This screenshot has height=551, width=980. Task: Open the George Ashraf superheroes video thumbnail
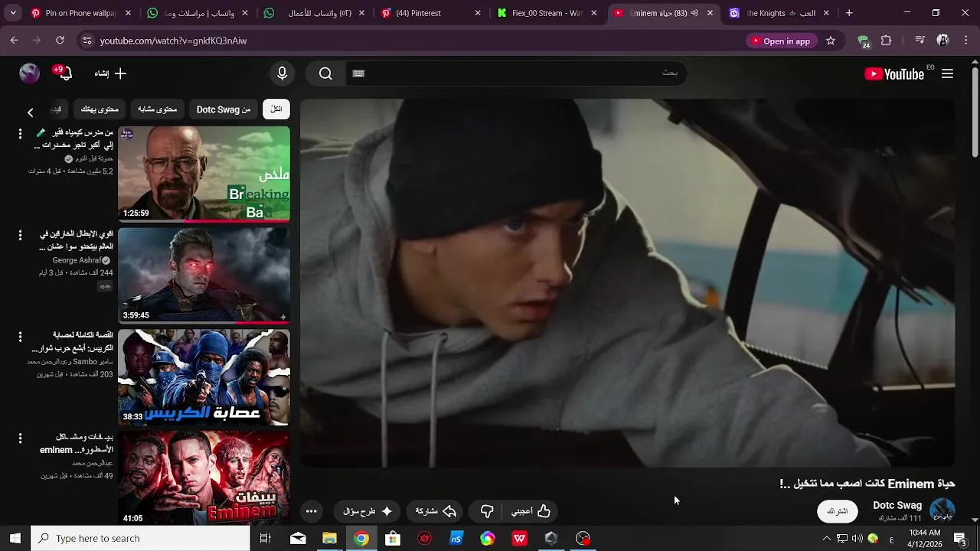[x=204, y=275]
